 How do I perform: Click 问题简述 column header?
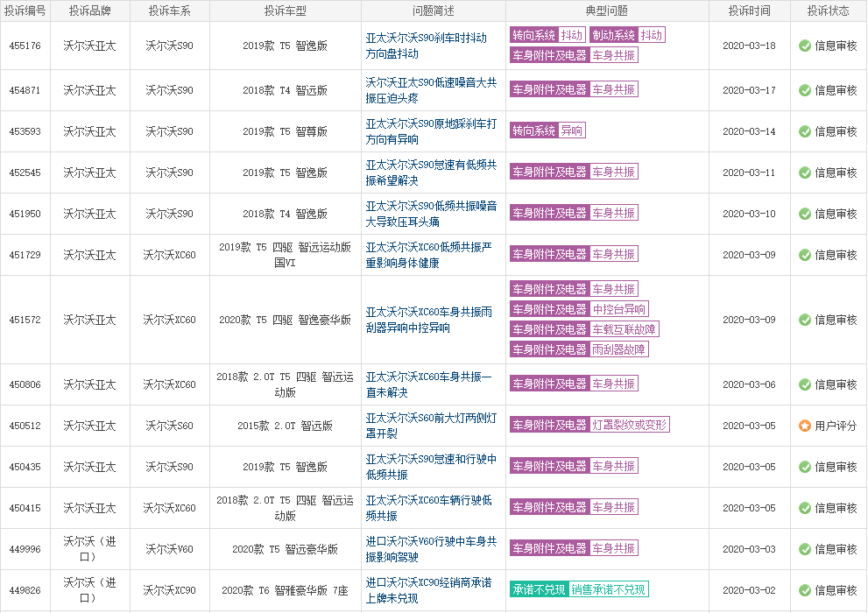(433, 11)
